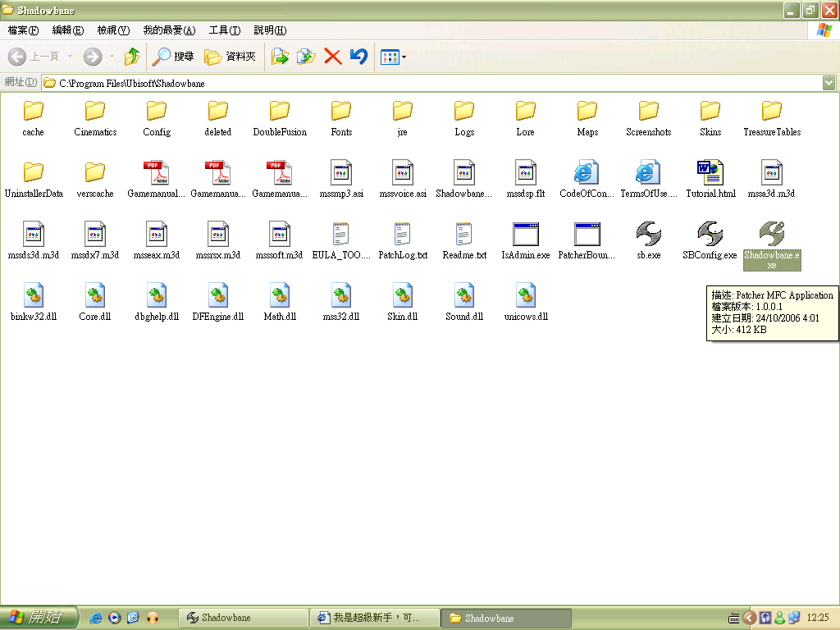Screen dimensions: 840x630
Task: Select the mssvoice.asi file
Action: pos(403,180)
